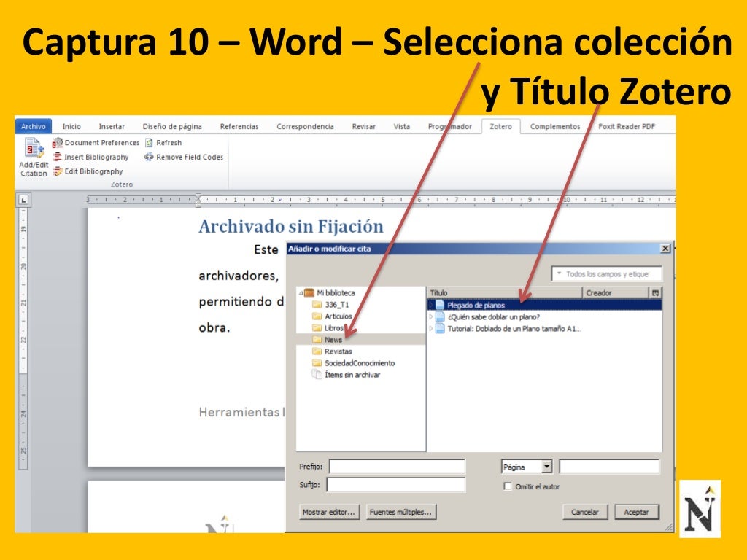Open the search mode dropdown arrow

point(559,274)
